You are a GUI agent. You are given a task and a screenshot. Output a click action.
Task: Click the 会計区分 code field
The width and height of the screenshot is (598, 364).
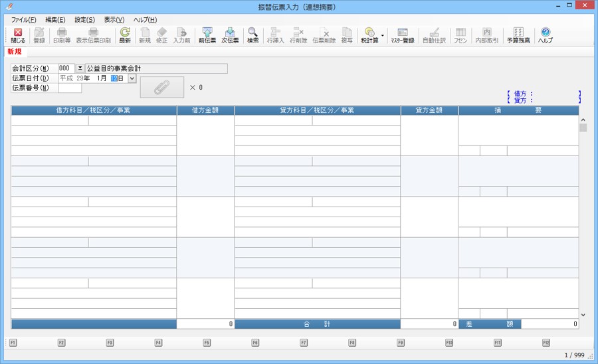point(66,68)
